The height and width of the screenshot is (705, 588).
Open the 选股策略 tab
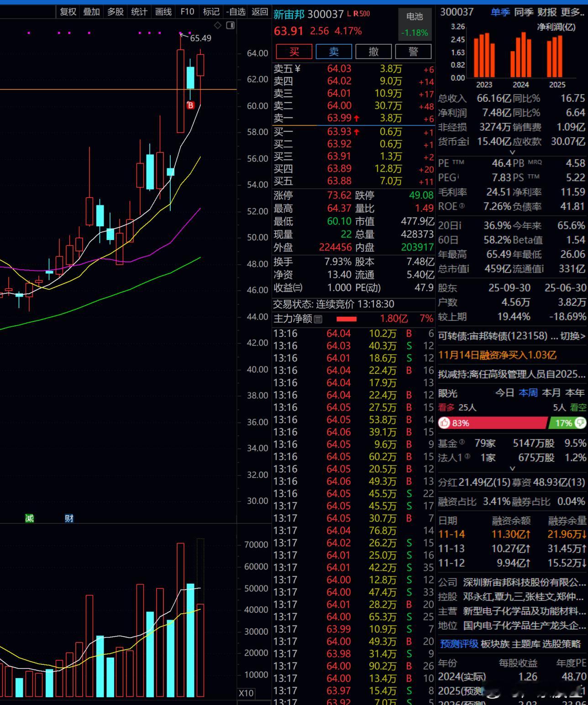[561, 644]
